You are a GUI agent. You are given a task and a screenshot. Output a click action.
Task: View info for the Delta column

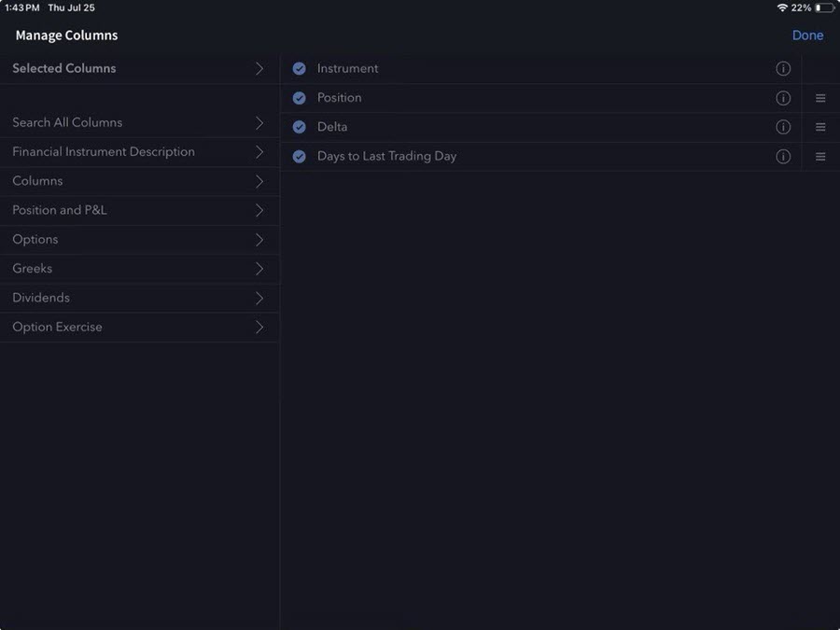[x=783, y=126]
